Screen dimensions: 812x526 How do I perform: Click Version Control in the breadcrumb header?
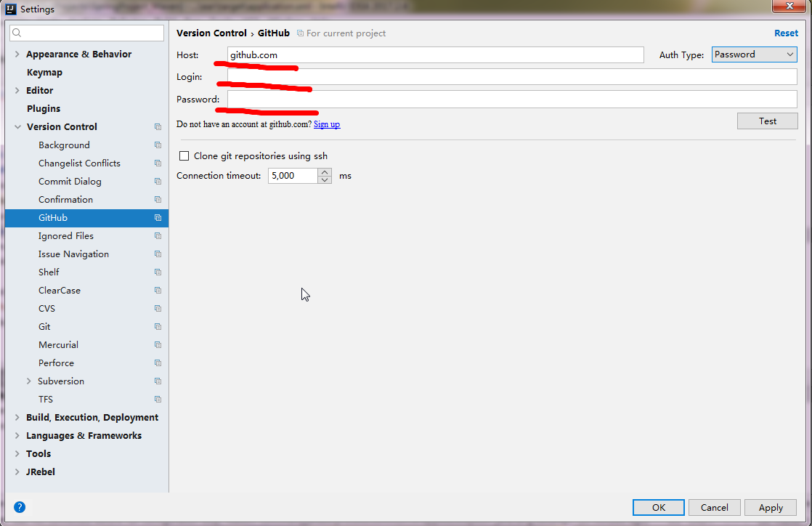pos(211,33)
